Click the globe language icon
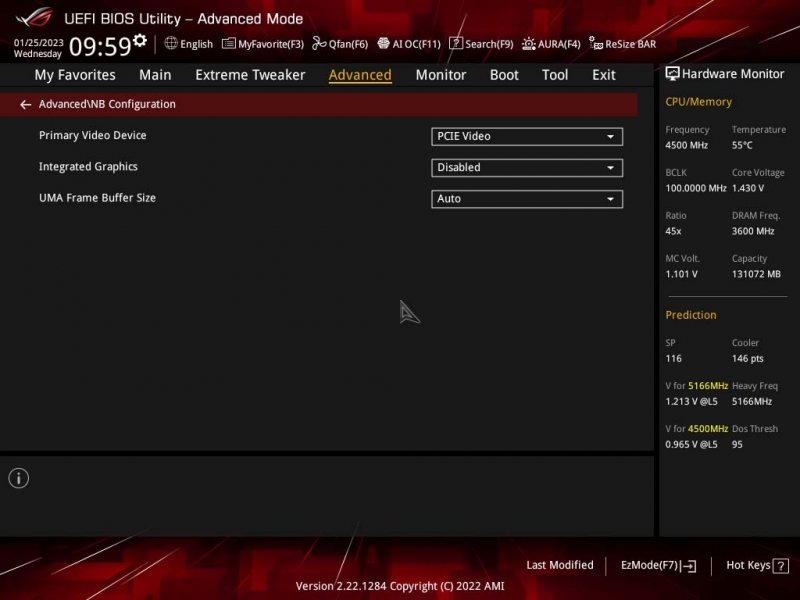Viewport: 800px width, 600px height. point(171,43)
